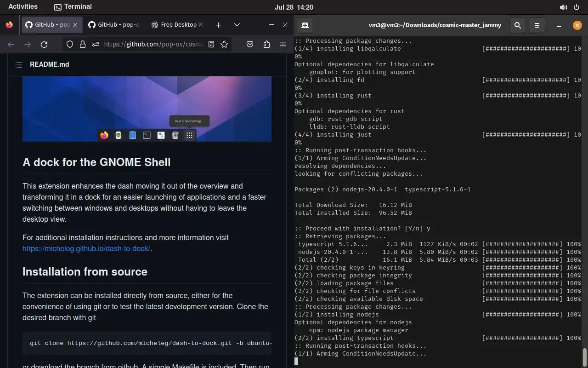Screen dimensions: 588x368
Task: Open the Activities overview
Action: click(x=23, y=6)
